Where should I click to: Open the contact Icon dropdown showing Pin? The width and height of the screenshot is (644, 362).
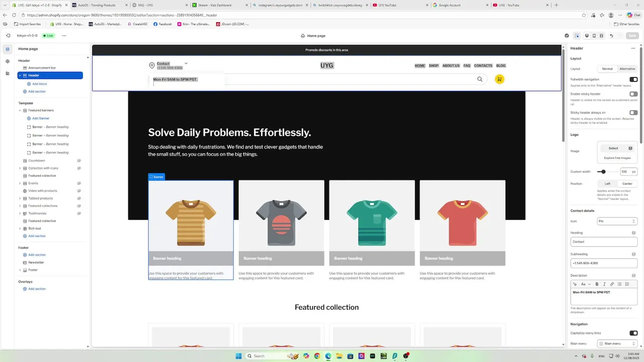pyautogui.click(x=617, y=221)
